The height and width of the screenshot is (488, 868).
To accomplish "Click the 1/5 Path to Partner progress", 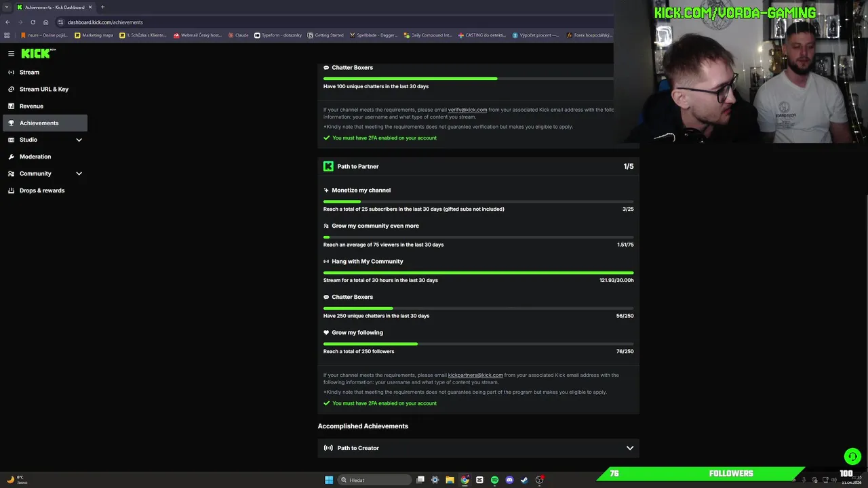I will pyautogui.click(x=629, y=166).
